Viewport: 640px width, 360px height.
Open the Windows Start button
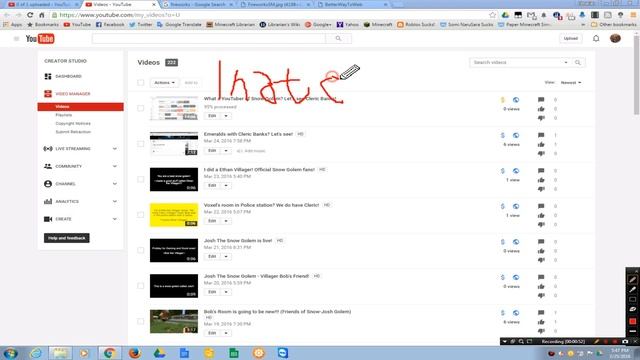(x=10, y=353)
